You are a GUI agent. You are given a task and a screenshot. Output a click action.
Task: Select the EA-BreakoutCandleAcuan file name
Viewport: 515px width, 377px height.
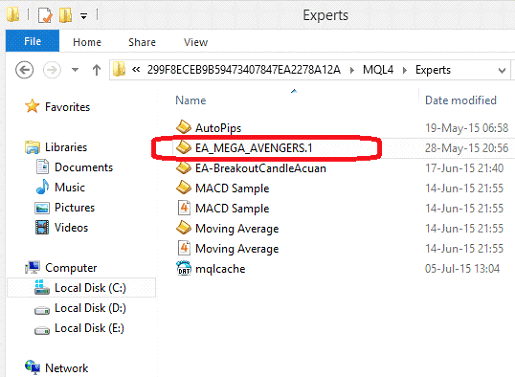tap(261, 168)
